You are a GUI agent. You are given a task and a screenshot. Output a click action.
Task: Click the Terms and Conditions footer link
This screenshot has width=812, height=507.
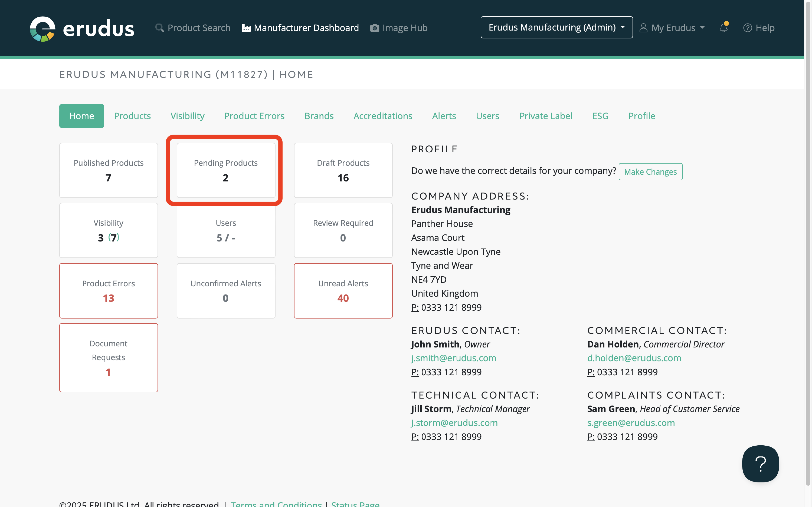(x=276, y=504)
